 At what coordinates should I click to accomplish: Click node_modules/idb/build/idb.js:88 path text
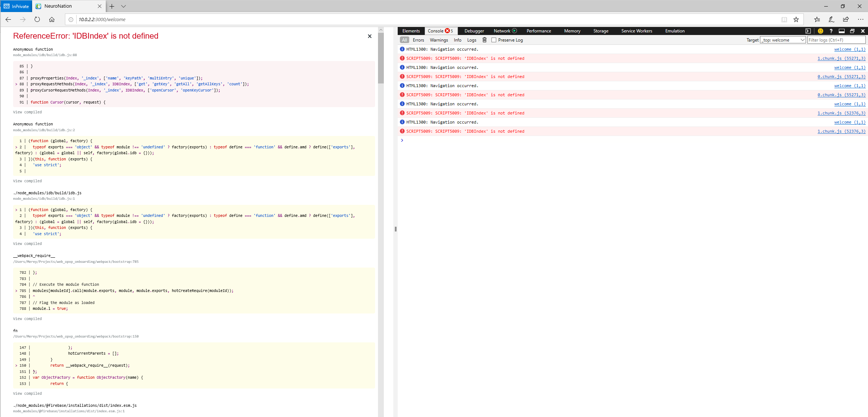click(45, 55)
